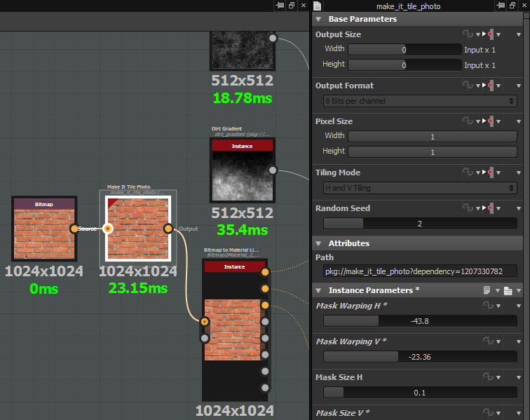
Task: Open the far-right options arrow for Tiling Mode
Action: coord(519,172)
